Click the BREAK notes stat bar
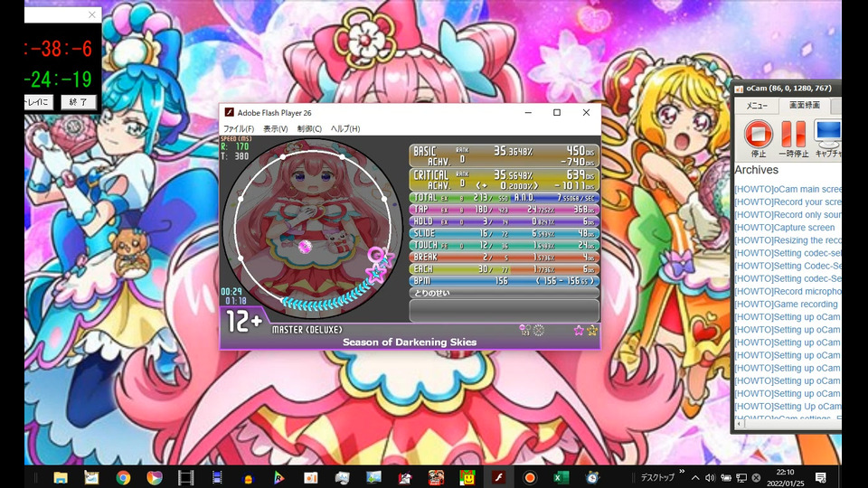This screenshot has width=868, height=488. click(505, 258)
